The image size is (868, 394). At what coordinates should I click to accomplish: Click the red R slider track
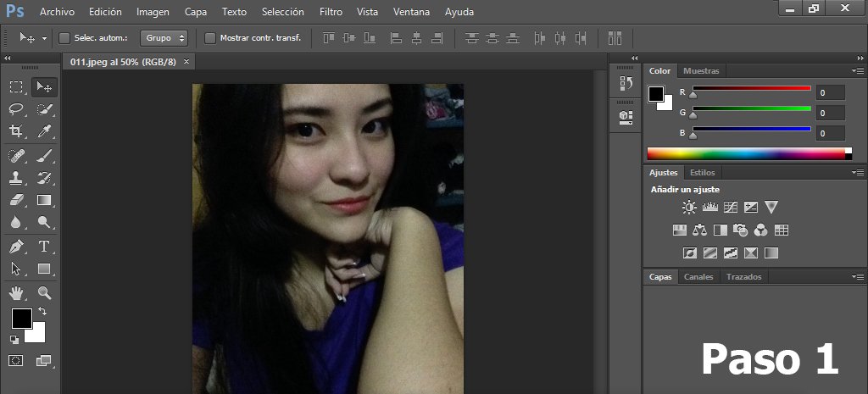pos(752,88)
